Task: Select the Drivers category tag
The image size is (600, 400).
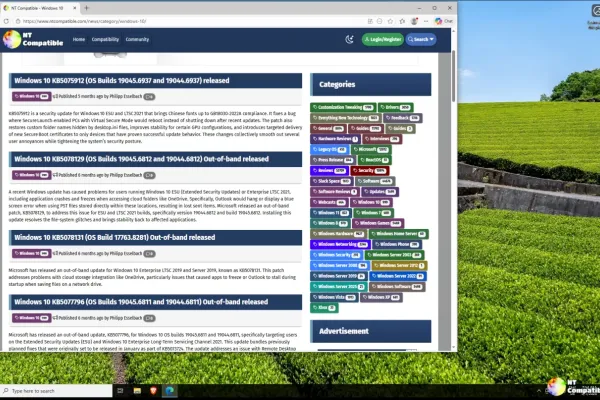Action: click(x=396, y=107)
